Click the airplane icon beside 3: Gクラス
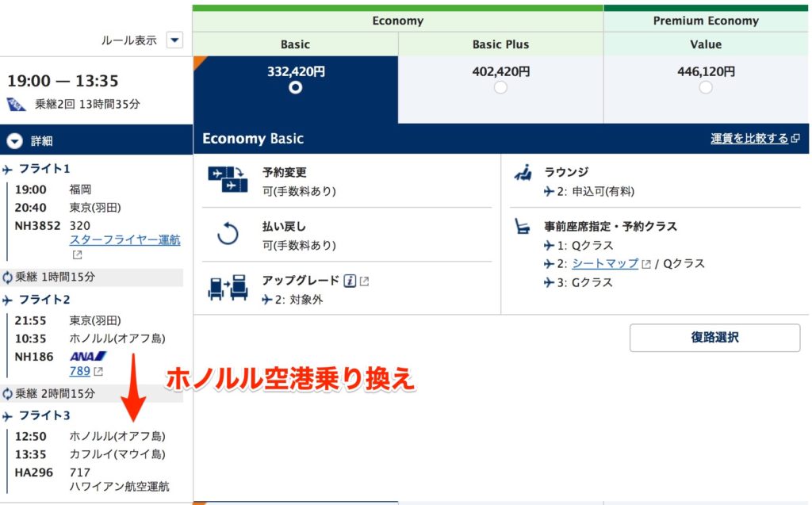This screenshot has width=812, height=505. (x=549, y=283)
